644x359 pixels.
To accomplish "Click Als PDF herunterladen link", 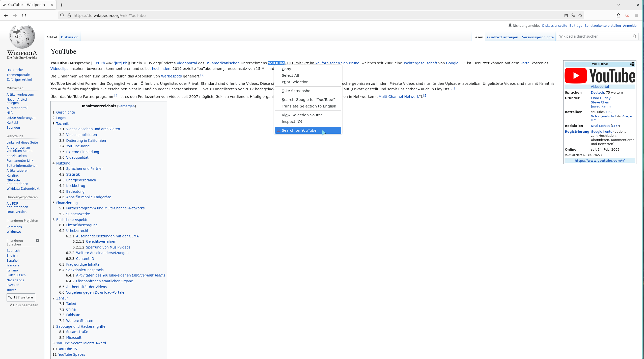I will [x=17, y=205].
